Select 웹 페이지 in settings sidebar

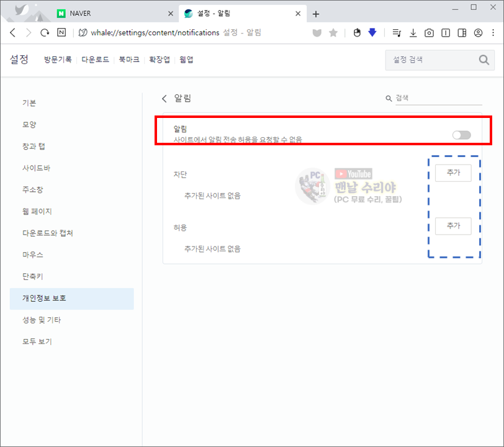pos(71,212)
